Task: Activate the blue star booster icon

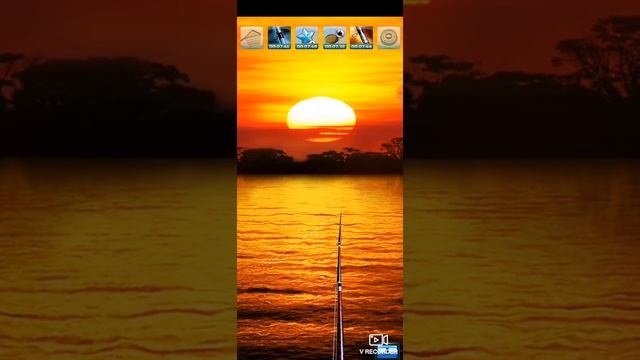Action: coord(307,38)
